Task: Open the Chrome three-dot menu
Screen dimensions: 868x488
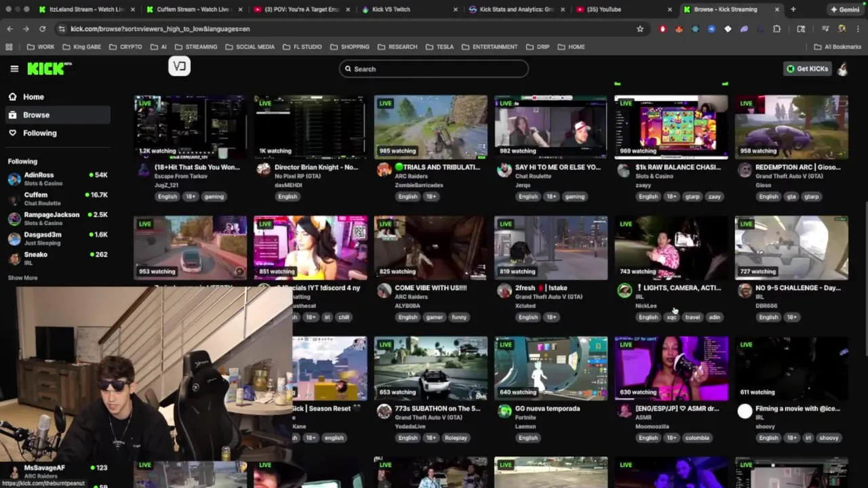Action: click(x=858, y=29)
